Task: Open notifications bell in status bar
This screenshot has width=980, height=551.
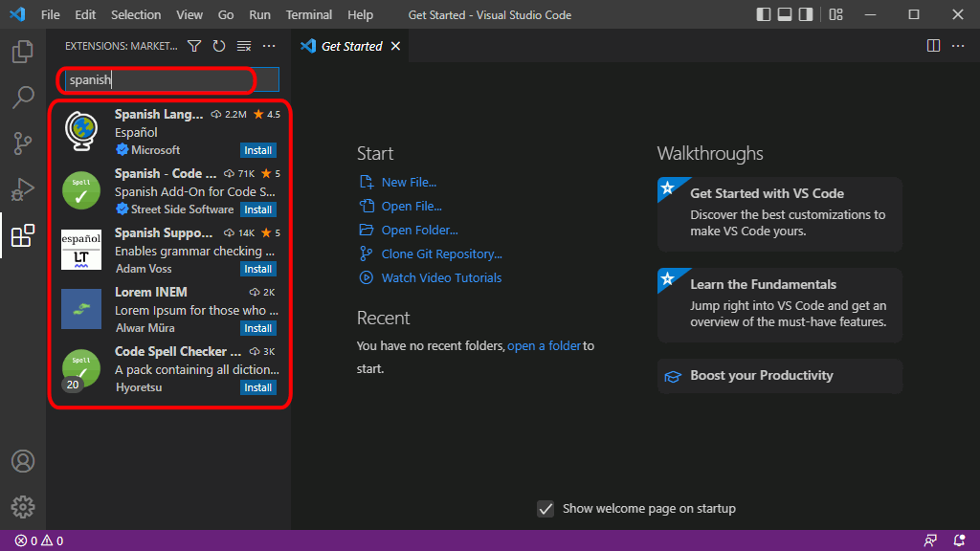Action: click(959, 540)
